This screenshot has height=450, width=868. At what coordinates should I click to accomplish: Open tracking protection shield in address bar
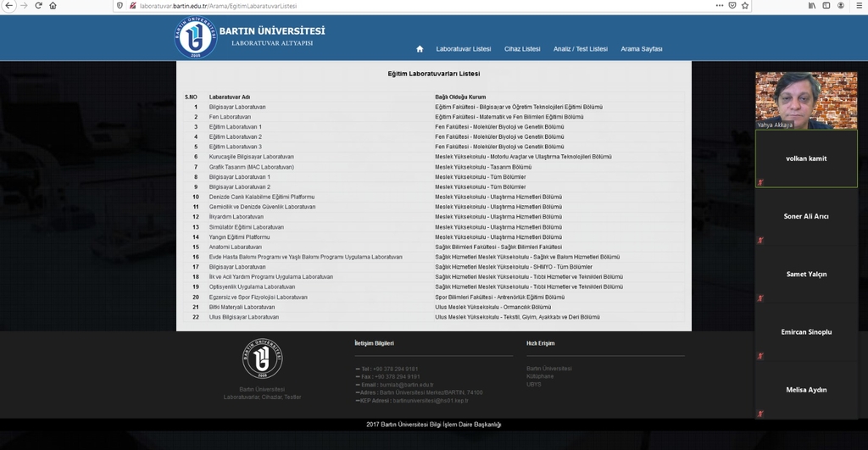[120, 5]
